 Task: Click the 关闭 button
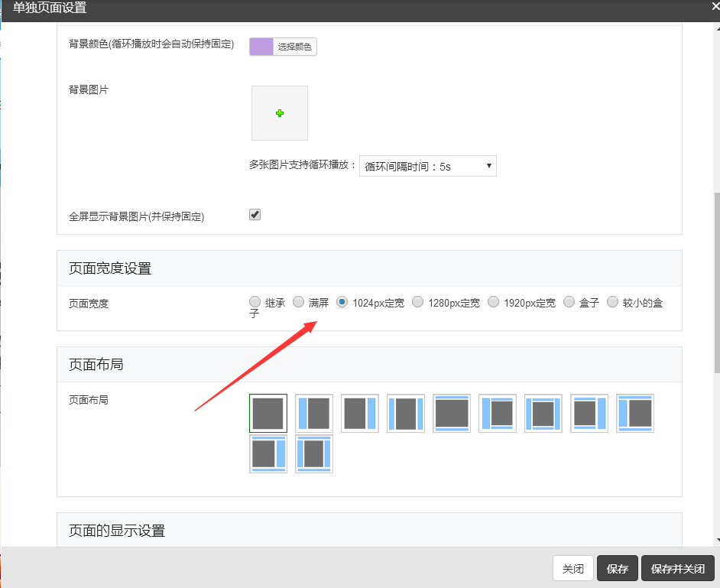[x=573, y=569]
